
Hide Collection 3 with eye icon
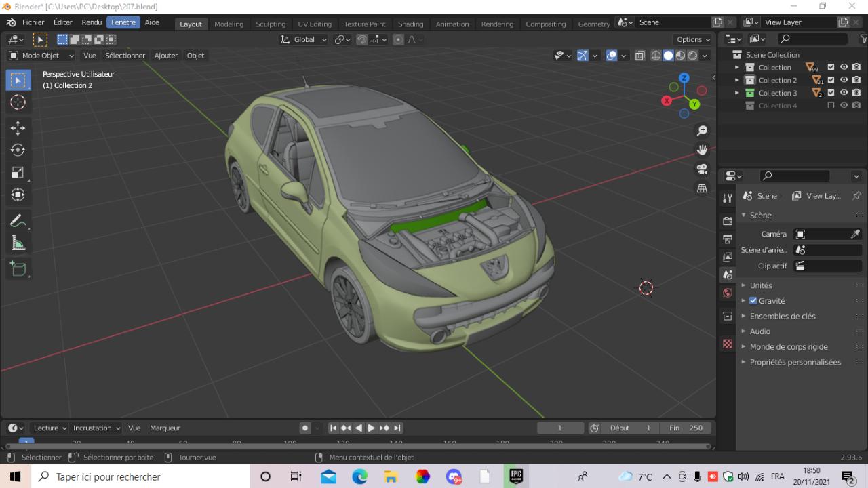844,93
